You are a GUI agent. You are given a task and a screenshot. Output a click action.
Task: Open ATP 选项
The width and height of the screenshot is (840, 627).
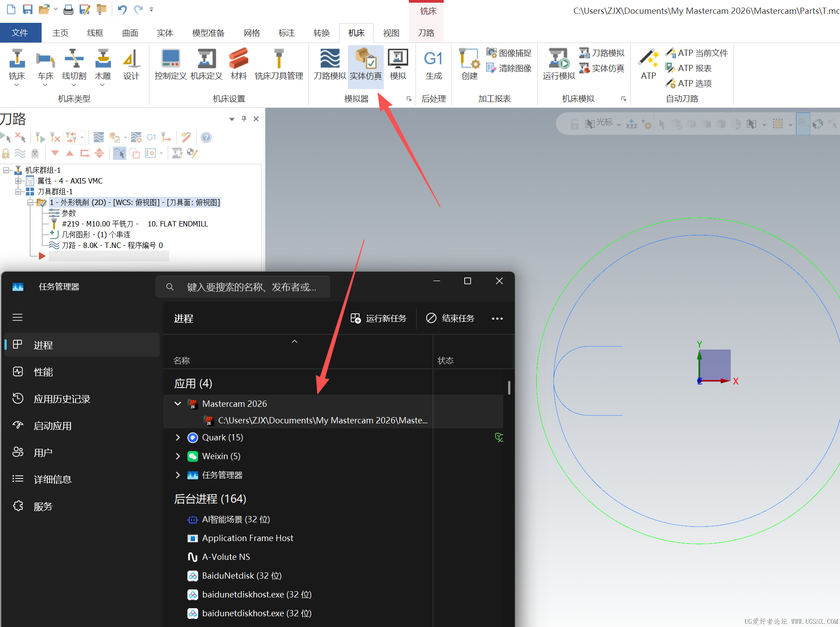coord(688,83)
